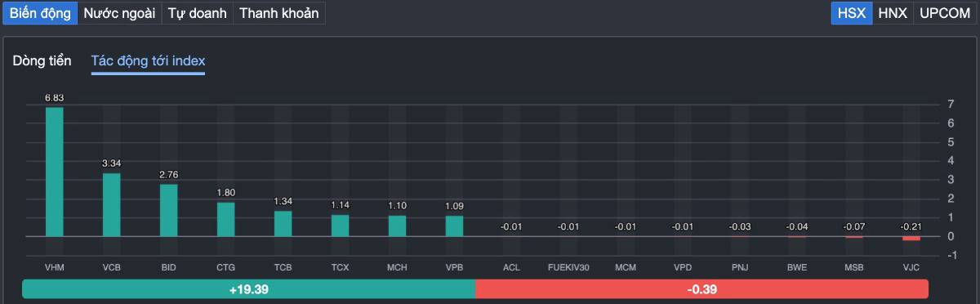Screen dimensions: 980x304
Task: Click the BWE ticker label
Action: pos(797,267)
